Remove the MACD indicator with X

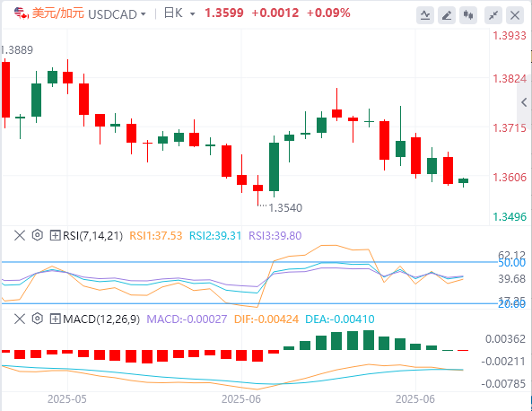[20, 319]
